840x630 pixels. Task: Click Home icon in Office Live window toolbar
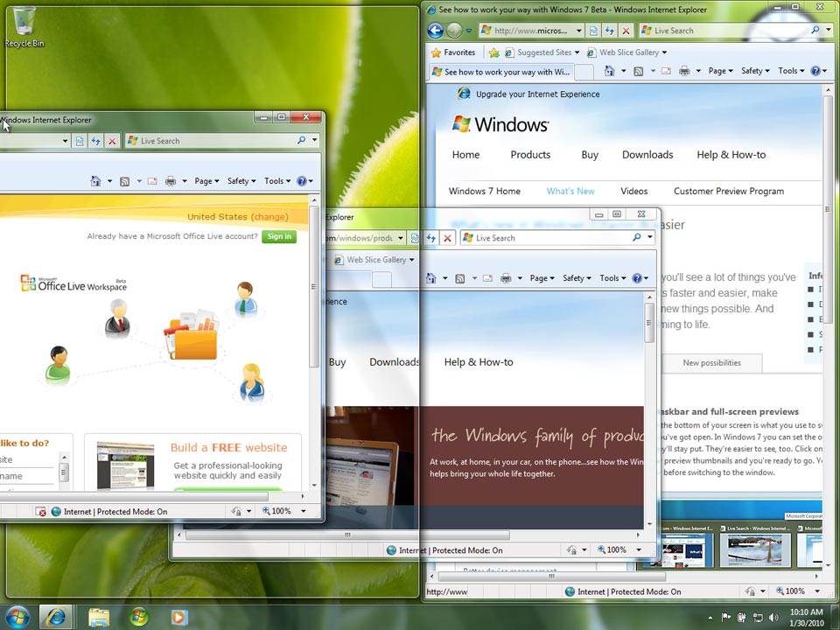coord(96,181)
